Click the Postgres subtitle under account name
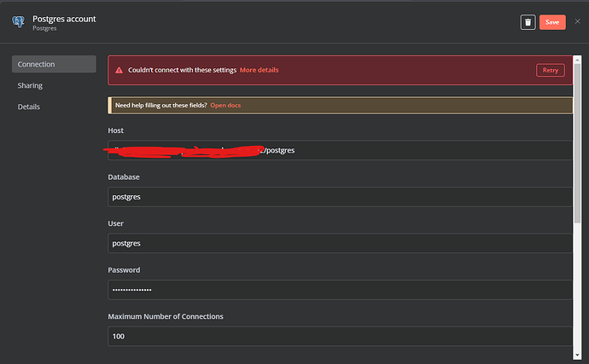Screen dimensions: 589x364 (44, 28)
